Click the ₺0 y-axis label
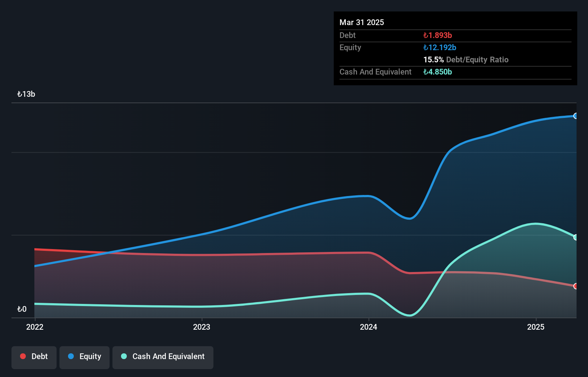Image resolution: width=588 pixels, height=377 pixels. [x=22, y=309]
